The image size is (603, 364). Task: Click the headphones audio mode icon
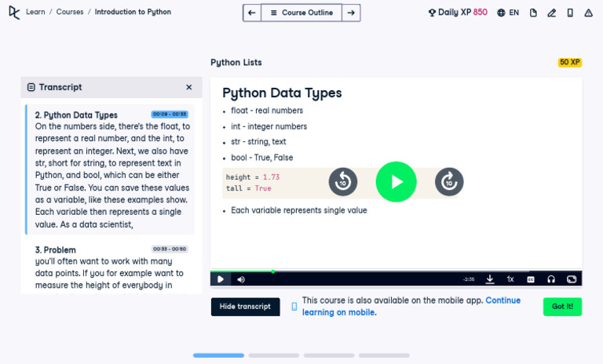551,279
